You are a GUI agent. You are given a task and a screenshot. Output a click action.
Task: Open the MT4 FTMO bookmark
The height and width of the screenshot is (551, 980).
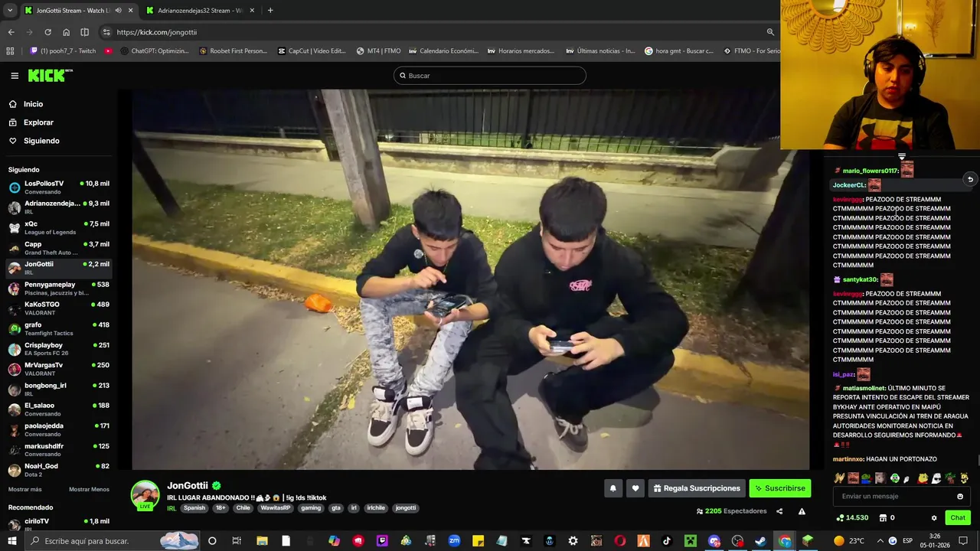tap(378, 51)
